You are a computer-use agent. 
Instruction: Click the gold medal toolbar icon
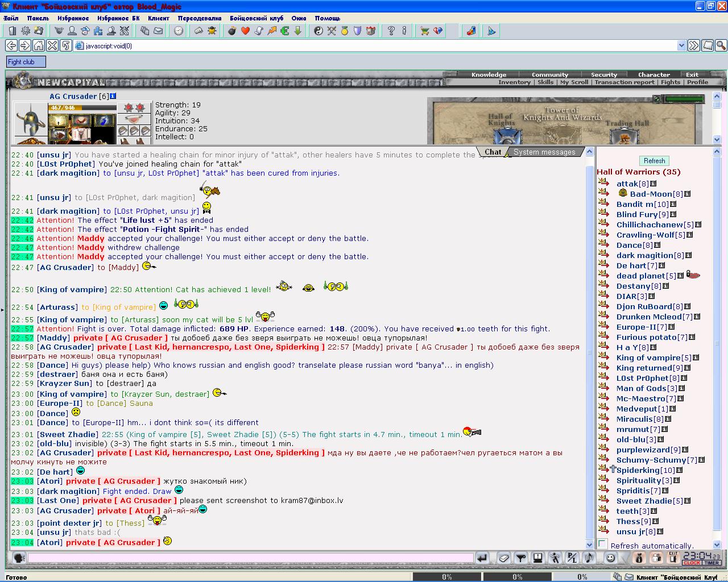click(344, 31)
